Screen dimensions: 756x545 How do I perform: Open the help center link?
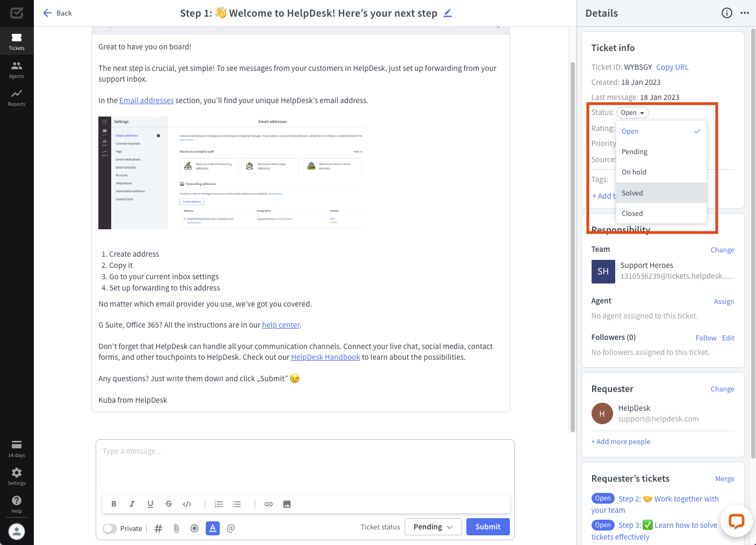(281, 325)
